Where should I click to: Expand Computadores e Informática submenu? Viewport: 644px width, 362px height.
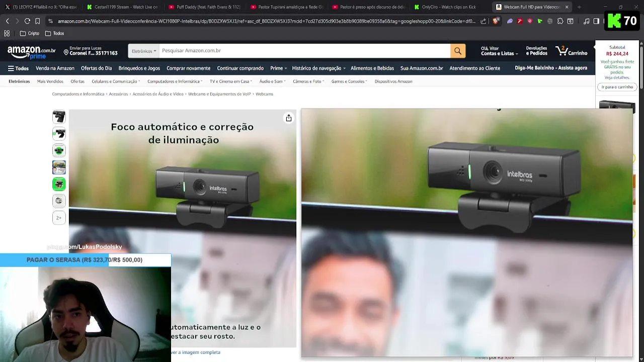click(175, 81)
